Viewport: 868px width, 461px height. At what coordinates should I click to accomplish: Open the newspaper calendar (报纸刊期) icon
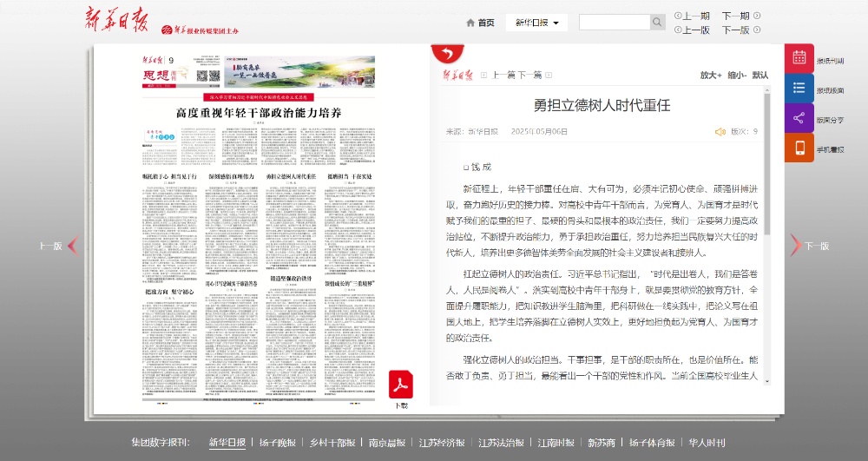[799, 60]
